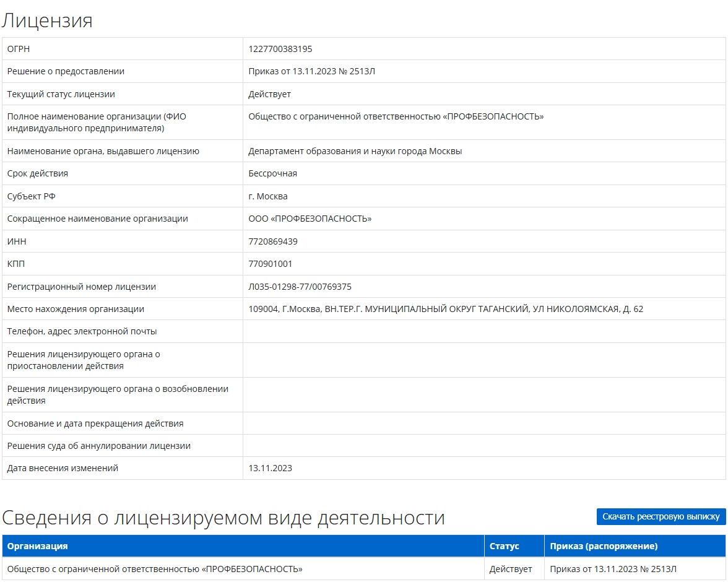
Task: Click the Сведения о лицензируемом виде деятельности heading
Action: 223,518
